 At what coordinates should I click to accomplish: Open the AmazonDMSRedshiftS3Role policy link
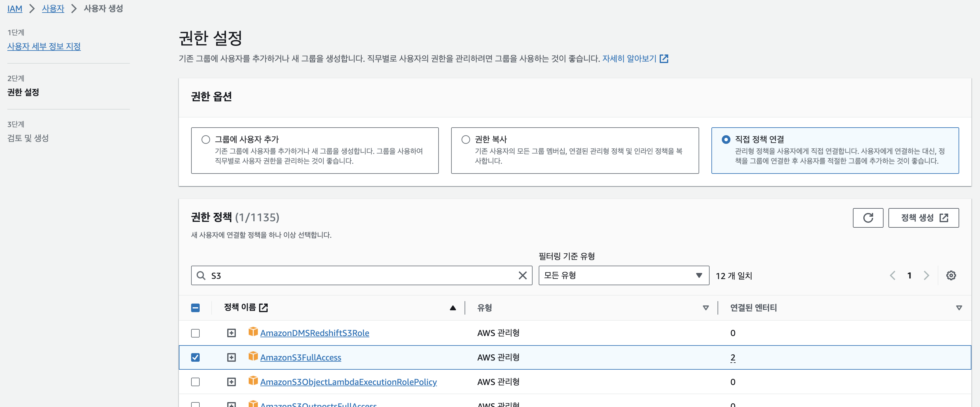click(x=314, y=333)
